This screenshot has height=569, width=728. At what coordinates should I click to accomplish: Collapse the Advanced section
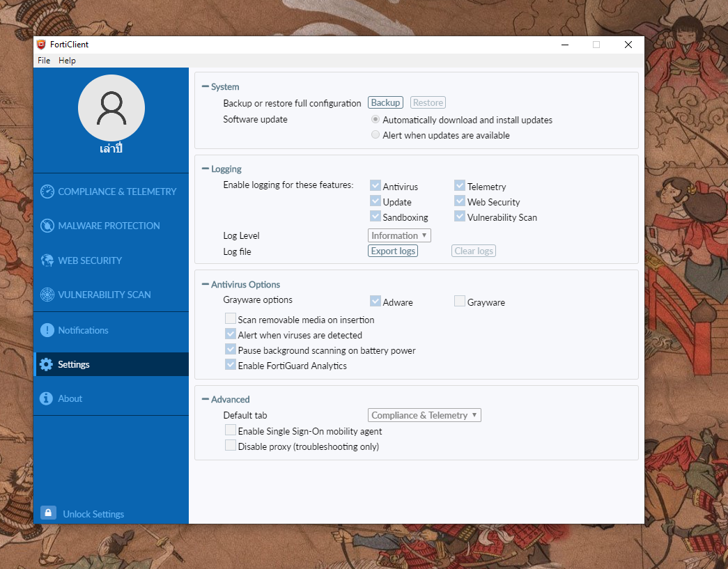click(x=206, y=398)
